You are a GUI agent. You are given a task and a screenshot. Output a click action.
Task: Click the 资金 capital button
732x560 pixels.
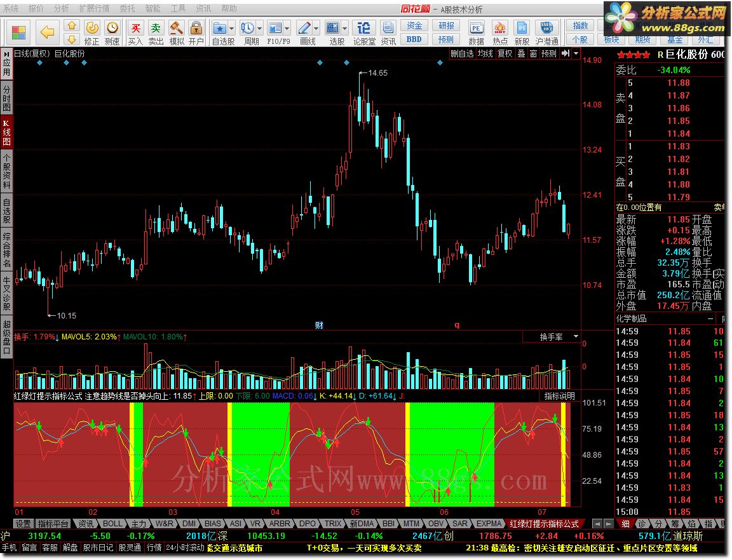tap(414, 25)
